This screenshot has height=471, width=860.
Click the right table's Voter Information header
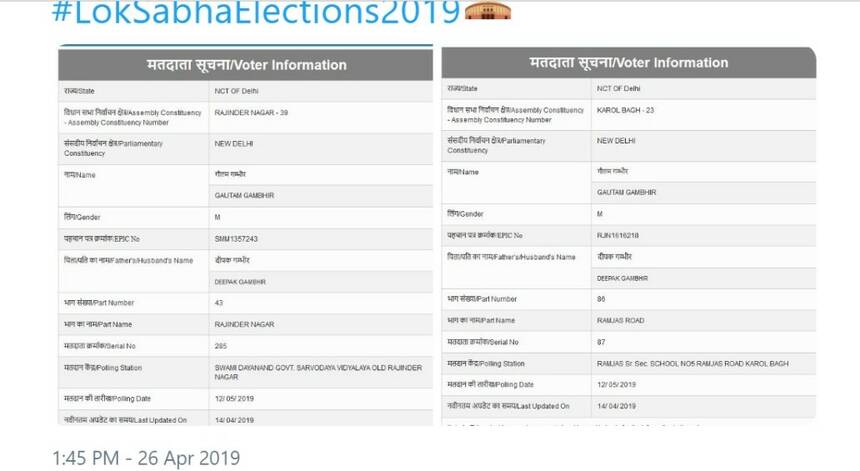628,62
